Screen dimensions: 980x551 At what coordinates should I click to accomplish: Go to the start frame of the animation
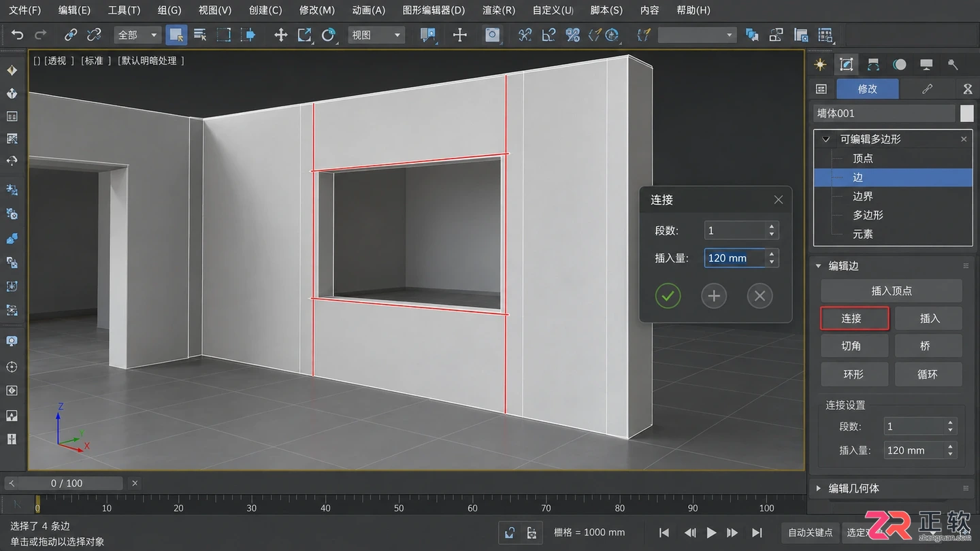[x=664, y=533]
